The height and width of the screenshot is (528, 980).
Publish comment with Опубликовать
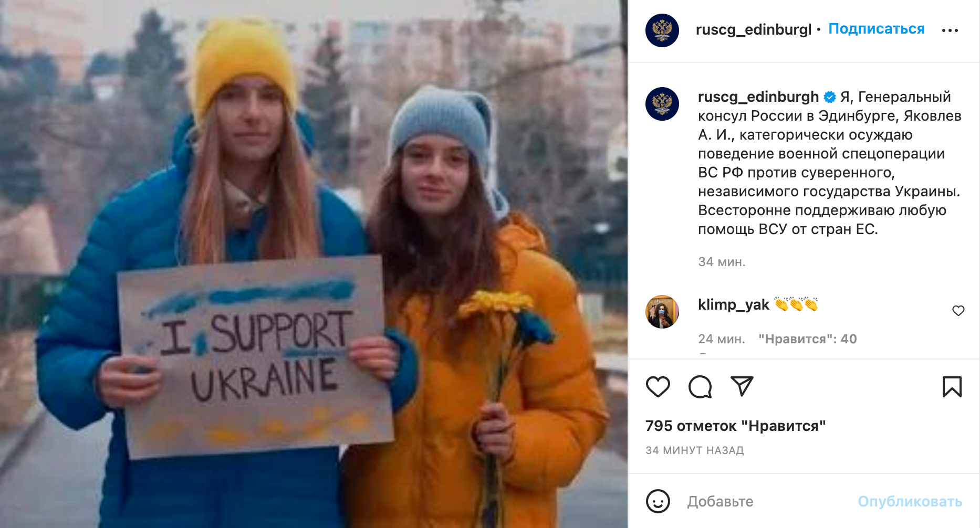tap(910, 502)
